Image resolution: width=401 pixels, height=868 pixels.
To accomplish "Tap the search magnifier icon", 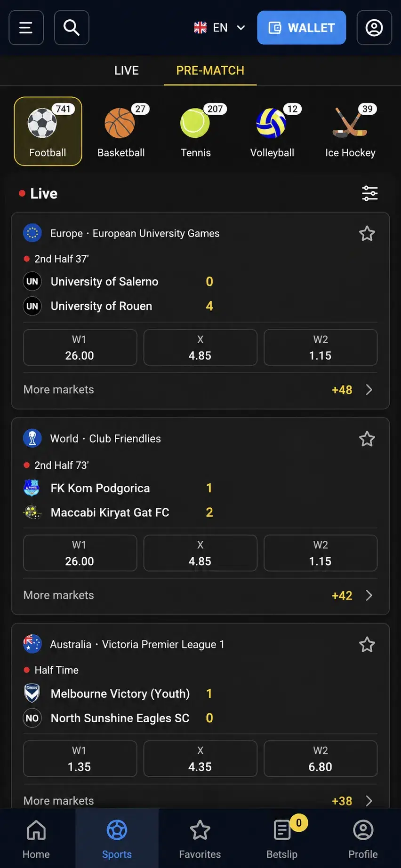I will click(x=72, y=28).
